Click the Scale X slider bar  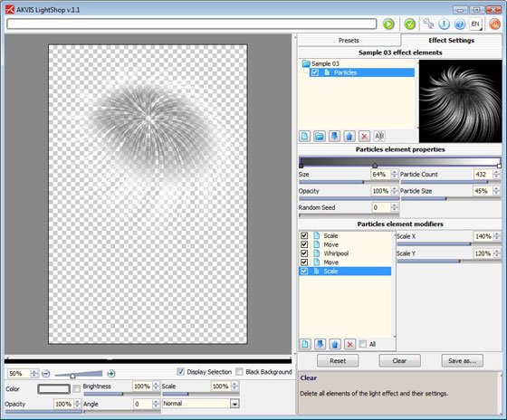tap(448, 244)
